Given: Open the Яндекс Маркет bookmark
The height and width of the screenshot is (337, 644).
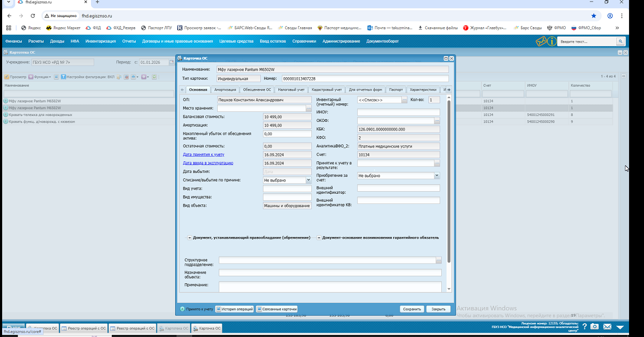Looking at the screenshot, I should pos(63,28).
